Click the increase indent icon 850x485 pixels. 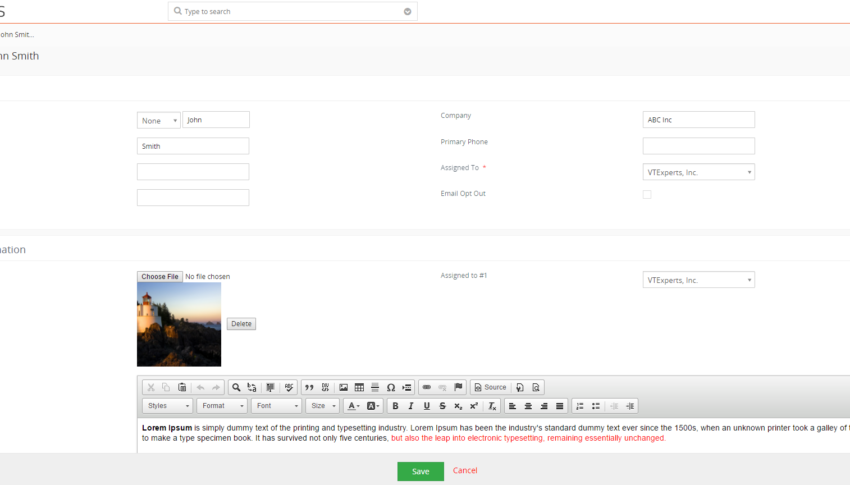630,406
